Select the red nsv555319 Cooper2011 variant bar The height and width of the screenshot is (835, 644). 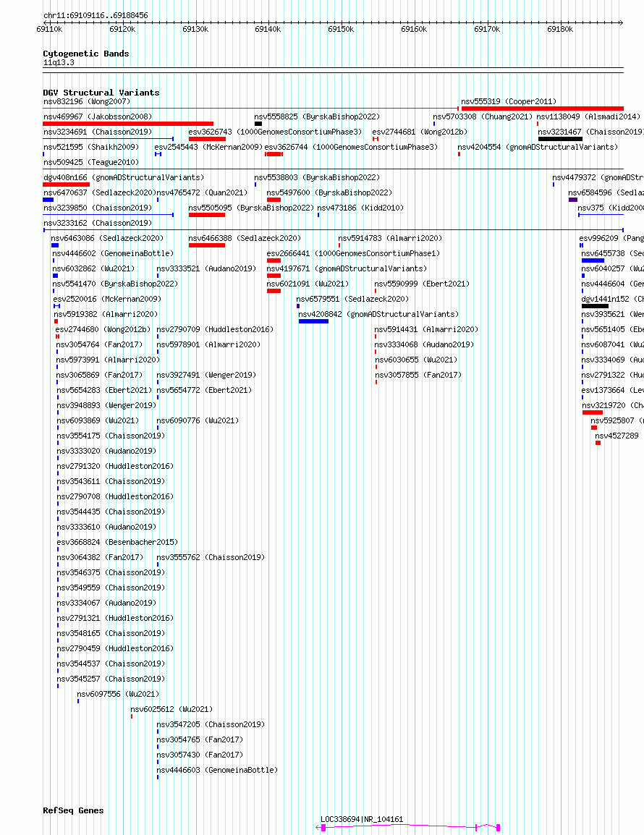[x=542, y=109]
